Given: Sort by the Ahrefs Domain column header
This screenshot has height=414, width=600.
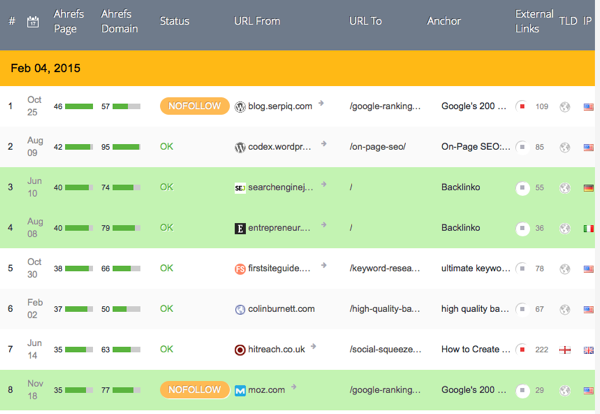Looking at the screenshot, I should coord(120,21).
